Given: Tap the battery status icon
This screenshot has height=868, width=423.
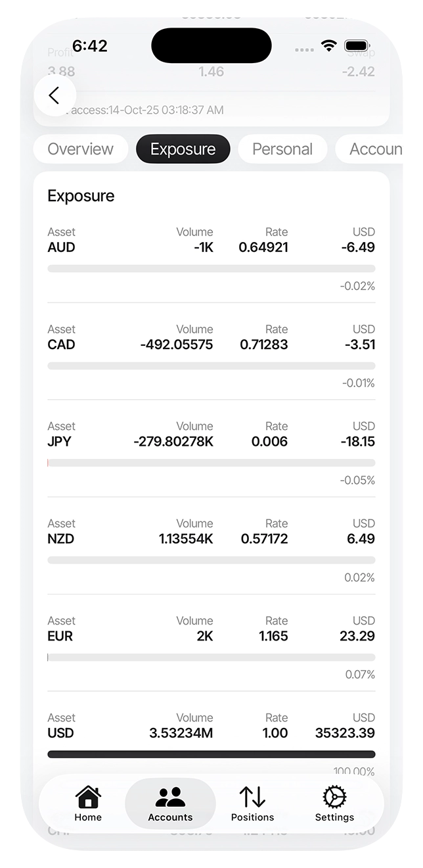Looking at the screenshot, I should click(x=357, y=46).
